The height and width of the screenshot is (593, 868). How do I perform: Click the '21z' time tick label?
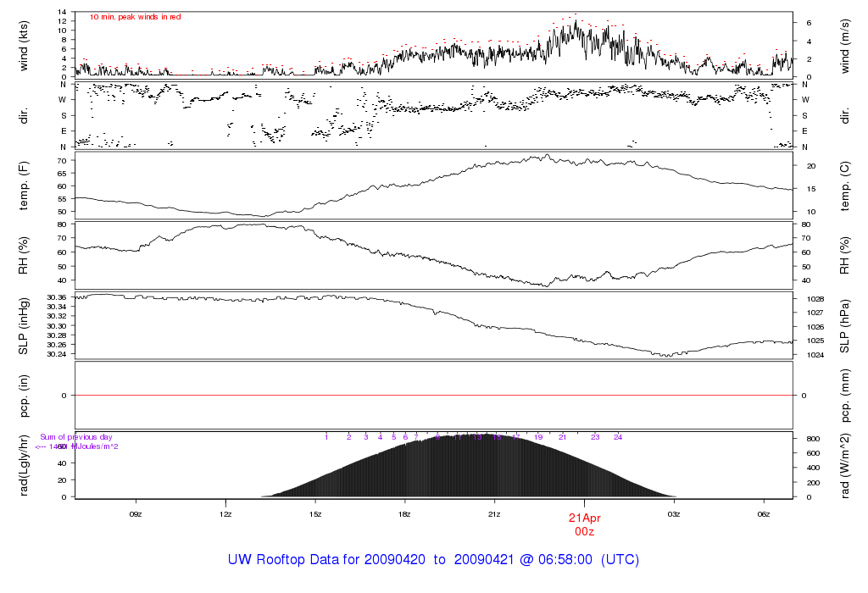pyautogui.click(x=494, y=514)
